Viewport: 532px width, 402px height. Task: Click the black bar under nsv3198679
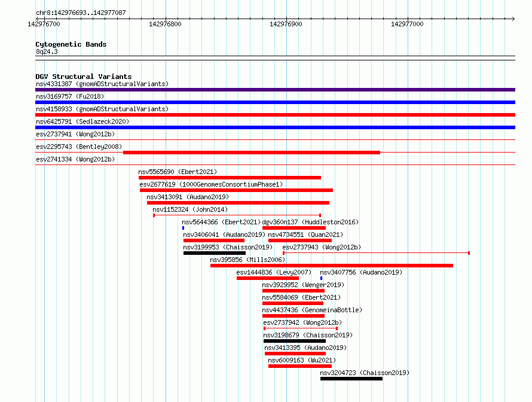tap(295, 341)
